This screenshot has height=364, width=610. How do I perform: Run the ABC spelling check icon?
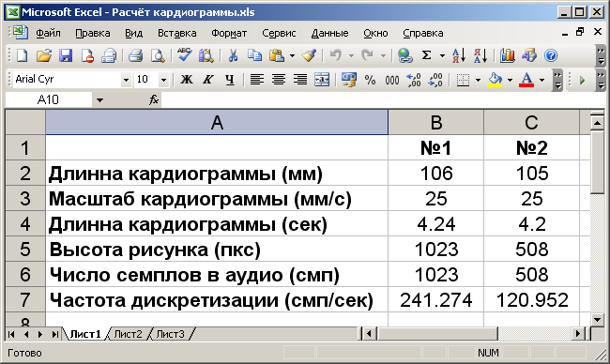tap(184, 55)
